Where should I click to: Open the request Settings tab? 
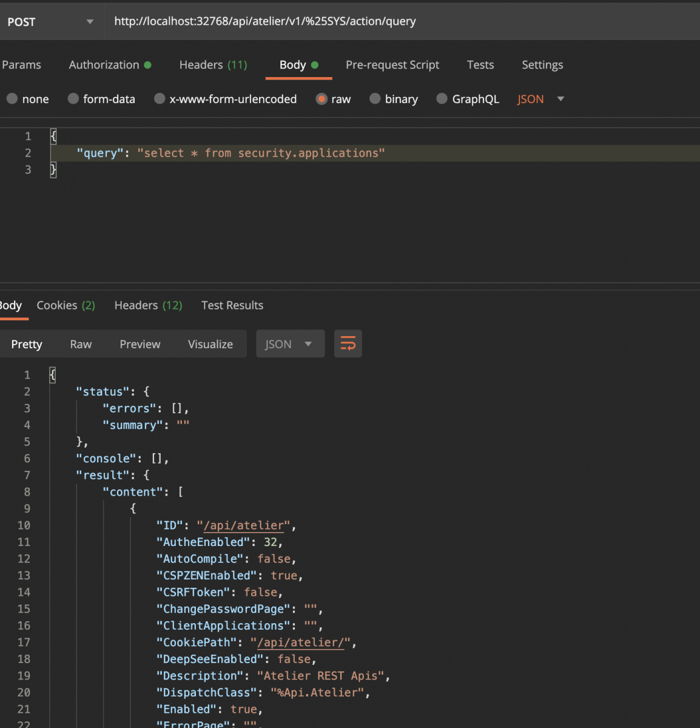[x=542, y=65]
